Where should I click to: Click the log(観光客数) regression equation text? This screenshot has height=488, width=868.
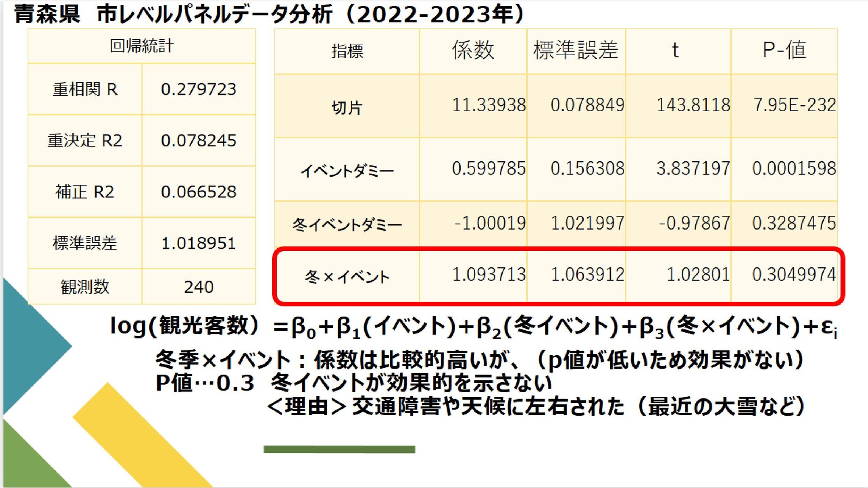[x=472, y=327]
